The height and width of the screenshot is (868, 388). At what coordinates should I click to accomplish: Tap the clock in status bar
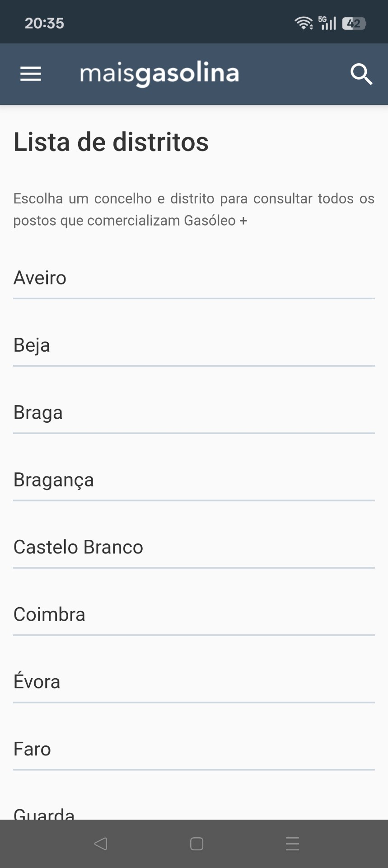tap(44, 23)
